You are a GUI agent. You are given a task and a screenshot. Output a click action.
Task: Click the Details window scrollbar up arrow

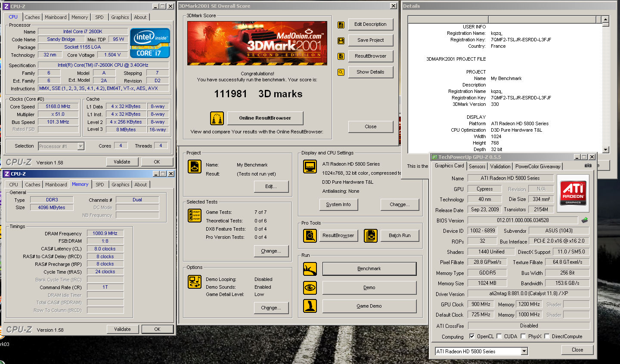point(606,19)
